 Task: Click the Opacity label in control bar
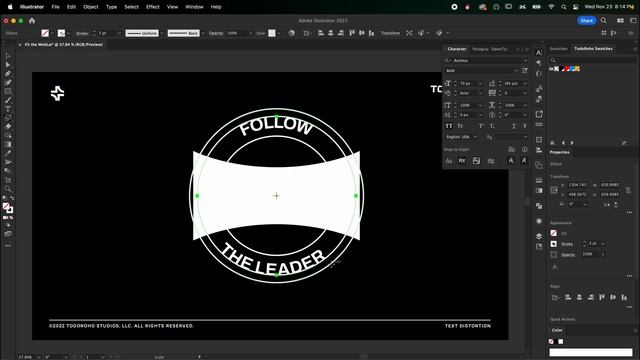[216, 33]
